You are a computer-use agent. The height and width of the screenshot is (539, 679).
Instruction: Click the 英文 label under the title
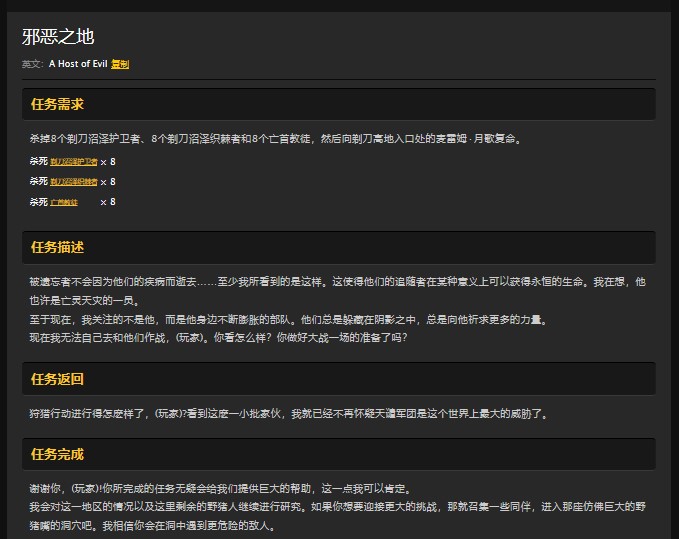click(32, 64)
